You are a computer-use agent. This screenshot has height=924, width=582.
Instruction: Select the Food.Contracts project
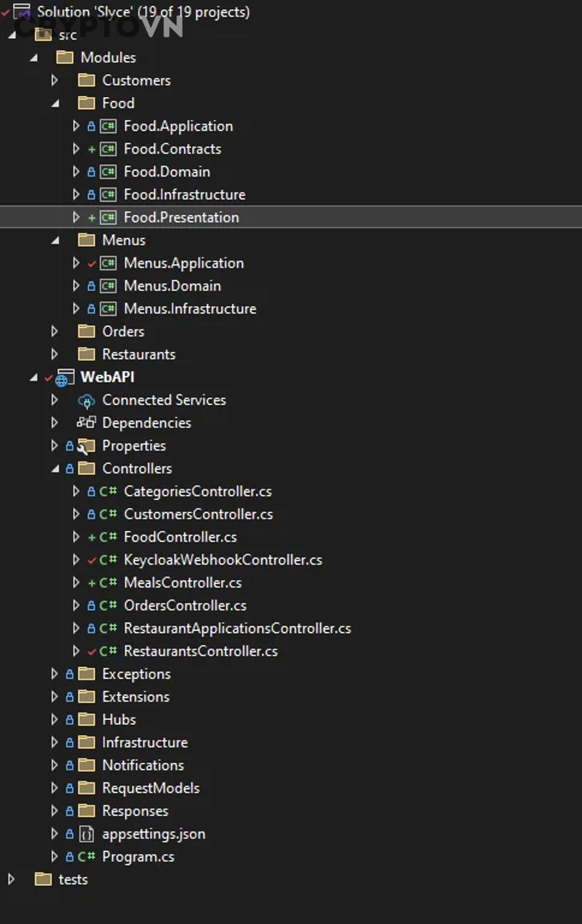tap(173, 149)
